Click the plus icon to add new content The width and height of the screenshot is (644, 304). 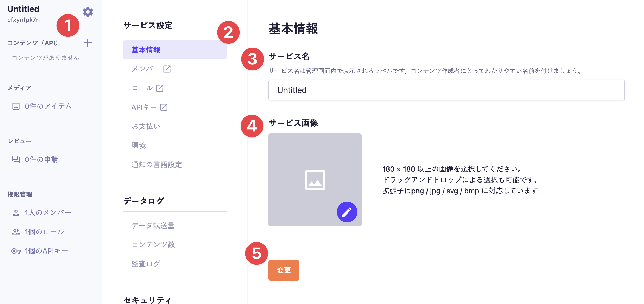click(88, 43)
